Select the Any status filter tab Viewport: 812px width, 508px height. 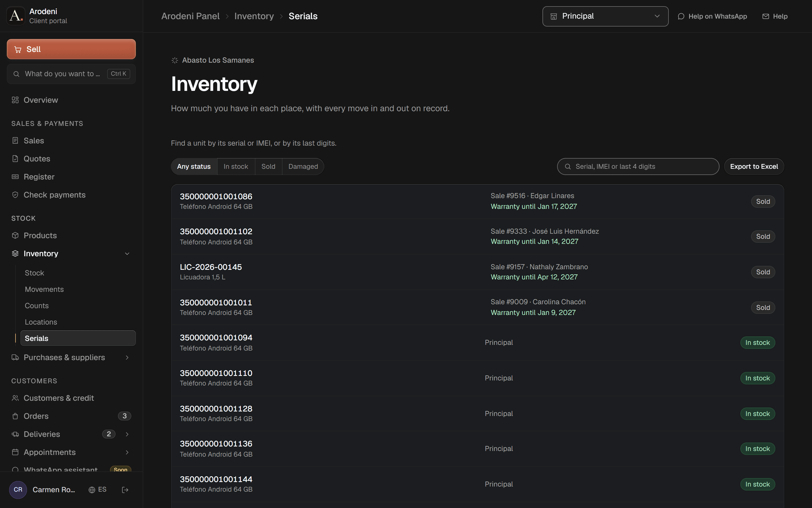tap(194, 167)
